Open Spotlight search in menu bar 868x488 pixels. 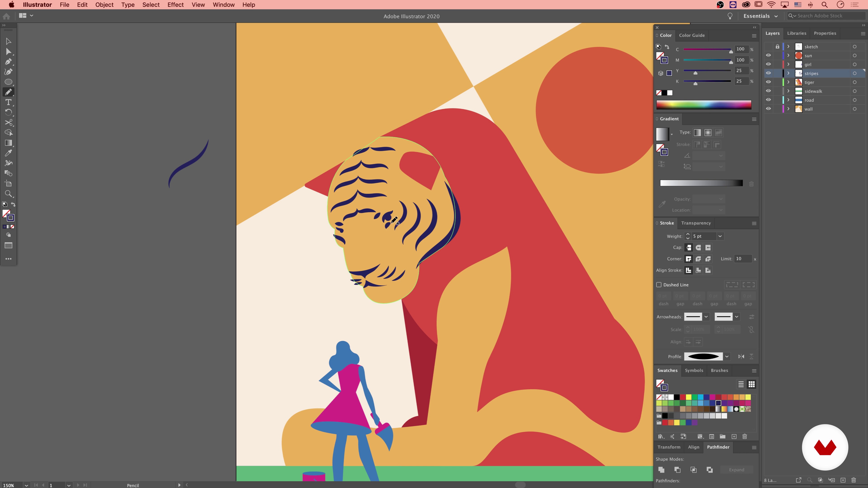[x=825, y=5]
